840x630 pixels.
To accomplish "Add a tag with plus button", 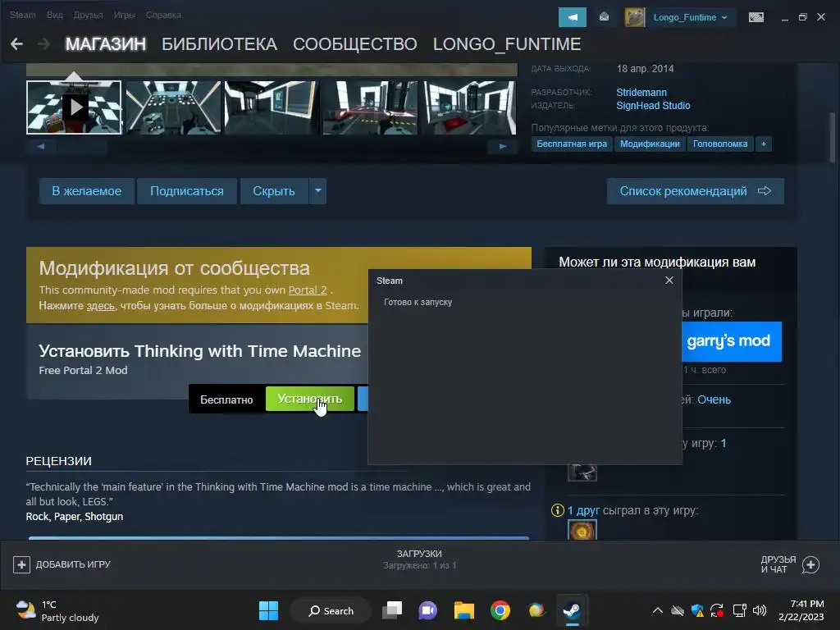I will click(x=764, y=144).
